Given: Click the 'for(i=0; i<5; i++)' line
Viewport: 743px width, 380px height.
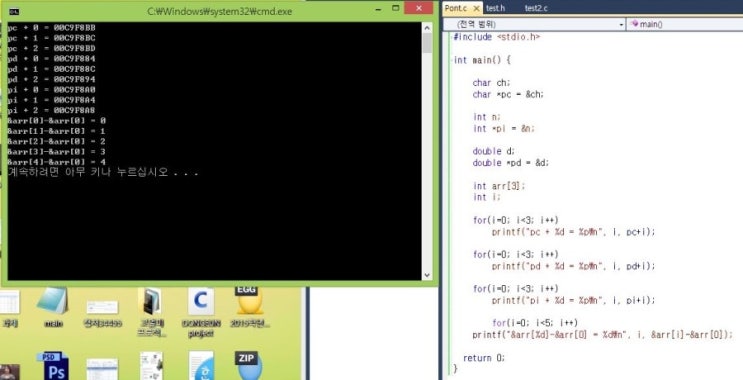Looking at the screenshot, I should [x=535, y=323].
